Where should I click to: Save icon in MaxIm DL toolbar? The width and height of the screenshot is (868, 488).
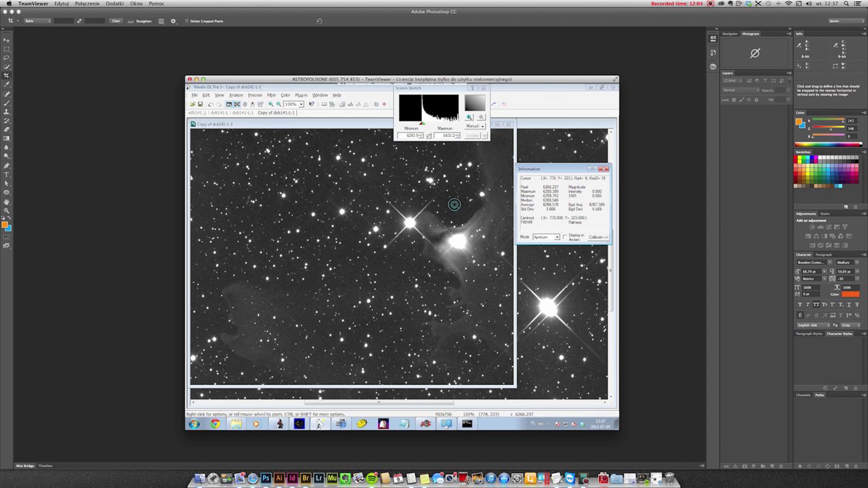tap(200, 104)
